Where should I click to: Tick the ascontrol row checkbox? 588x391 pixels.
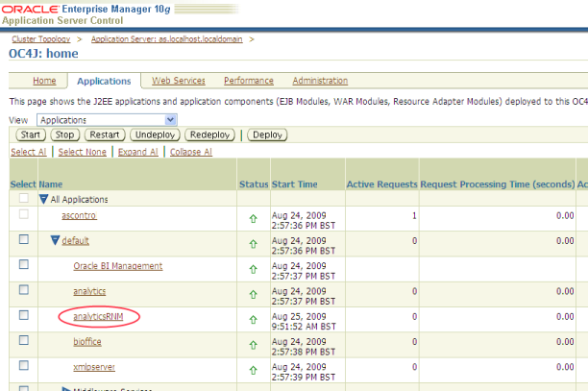(24, 214)
